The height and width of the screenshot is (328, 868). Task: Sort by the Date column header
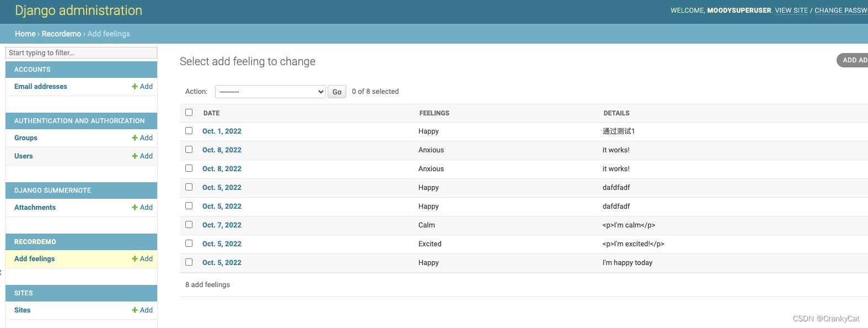click(211, 113)
